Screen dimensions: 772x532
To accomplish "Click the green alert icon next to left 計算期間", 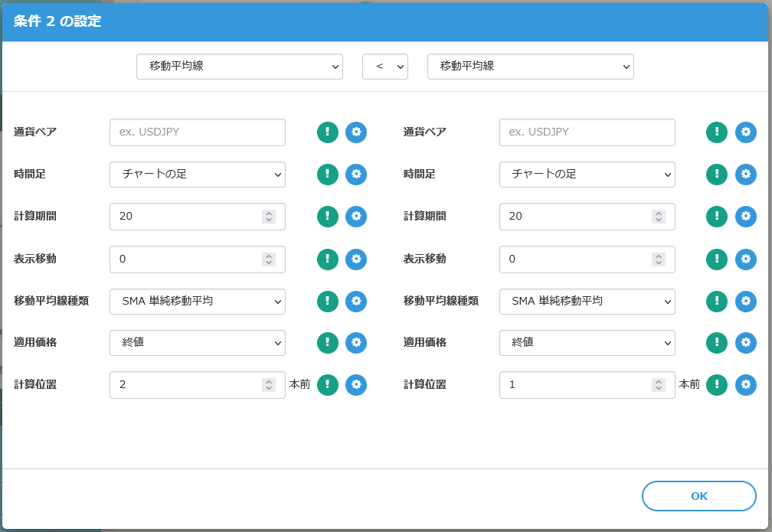I will coord(327,217).
